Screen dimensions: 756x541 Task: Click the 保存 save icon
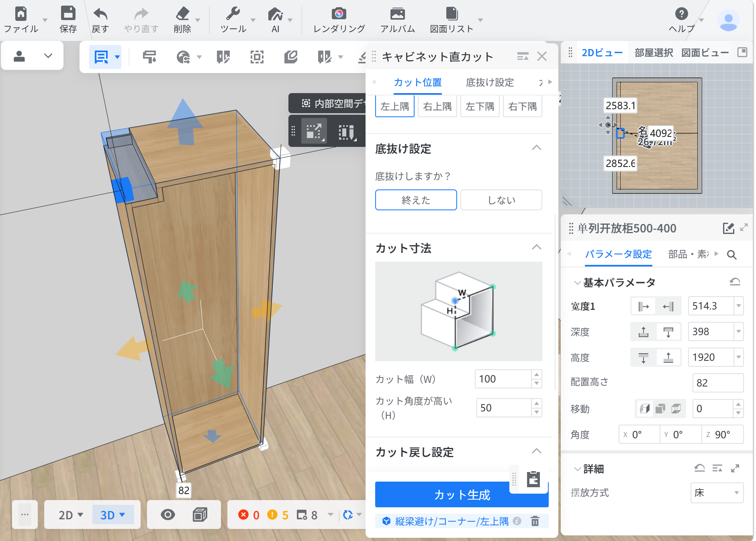(68, 14)
